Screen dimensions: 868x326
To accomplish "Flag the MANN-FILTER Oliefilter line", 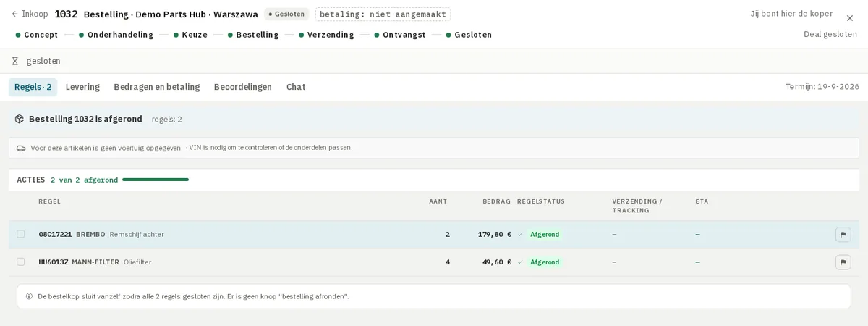I will [843, 262].
